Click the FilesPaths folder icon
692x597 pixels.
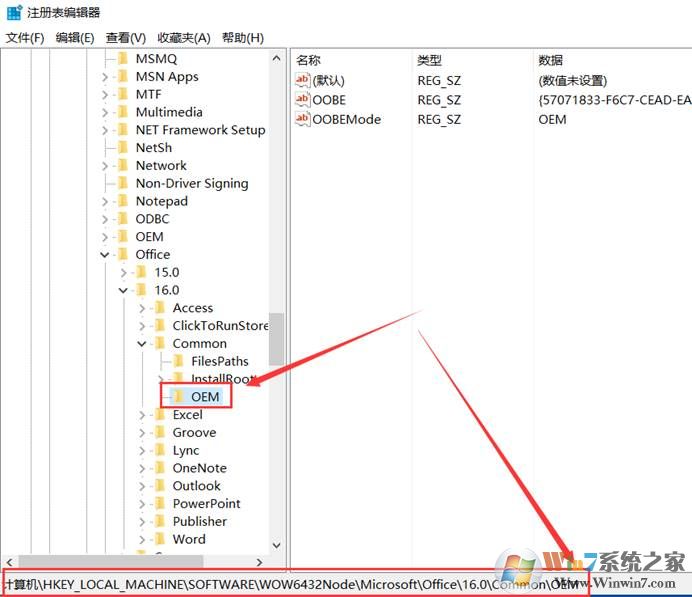[x=179, y=361]
